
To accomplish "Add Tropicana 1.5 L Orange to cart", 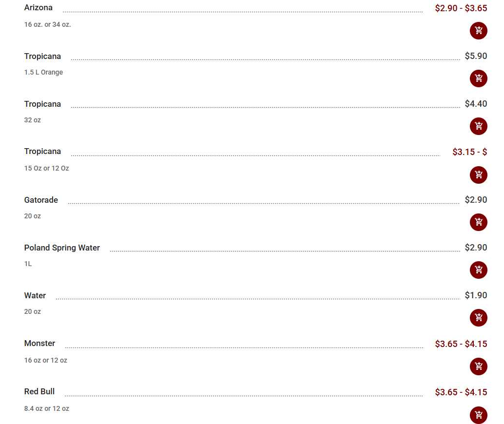I will tap(478, 78).
